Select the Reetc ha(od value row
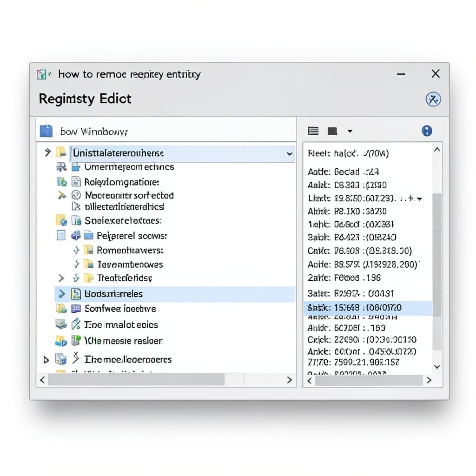The image size is (476, 476). [348, 153]
